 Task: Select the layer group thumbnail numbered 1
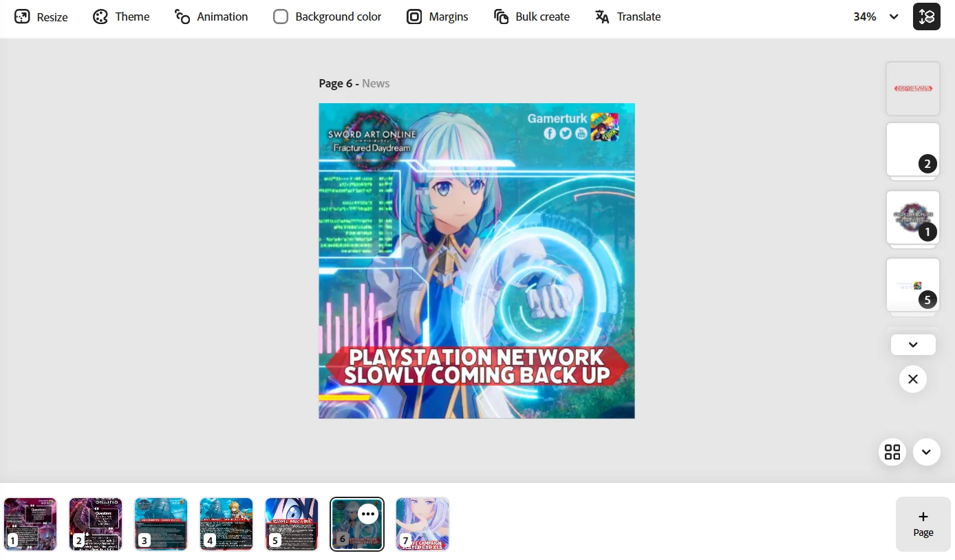913,217
